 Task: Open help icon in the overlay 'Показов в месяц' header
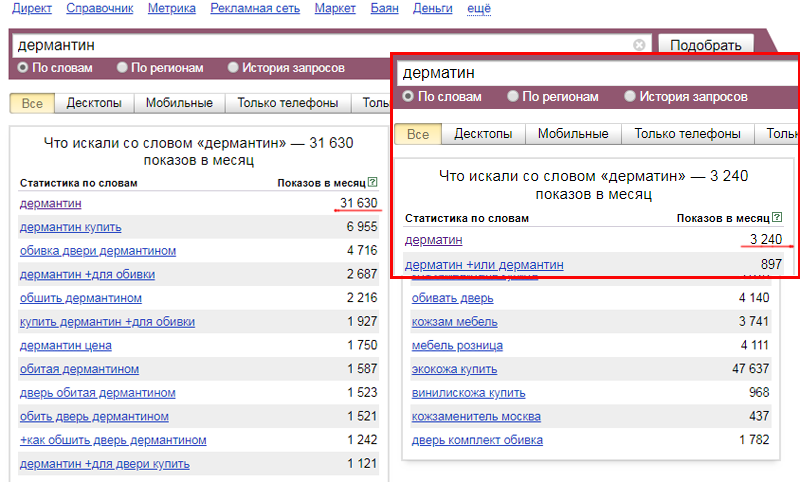tap(777, 217)
